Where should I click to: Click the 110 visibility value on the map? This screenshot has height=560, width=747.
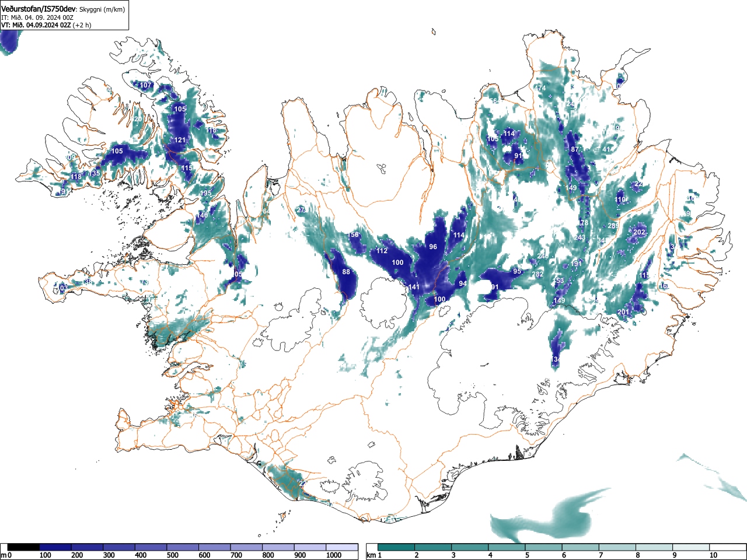point(620,199)
